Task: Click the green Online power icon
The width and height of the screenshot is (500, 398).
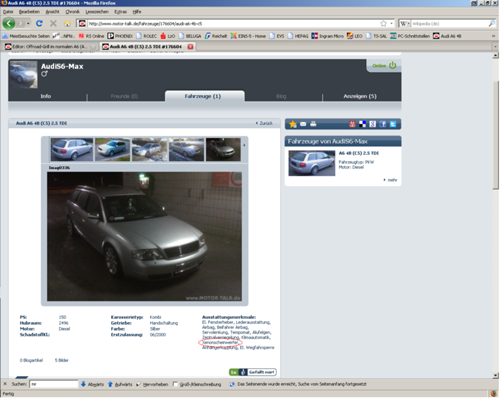Action: point(393,65)
